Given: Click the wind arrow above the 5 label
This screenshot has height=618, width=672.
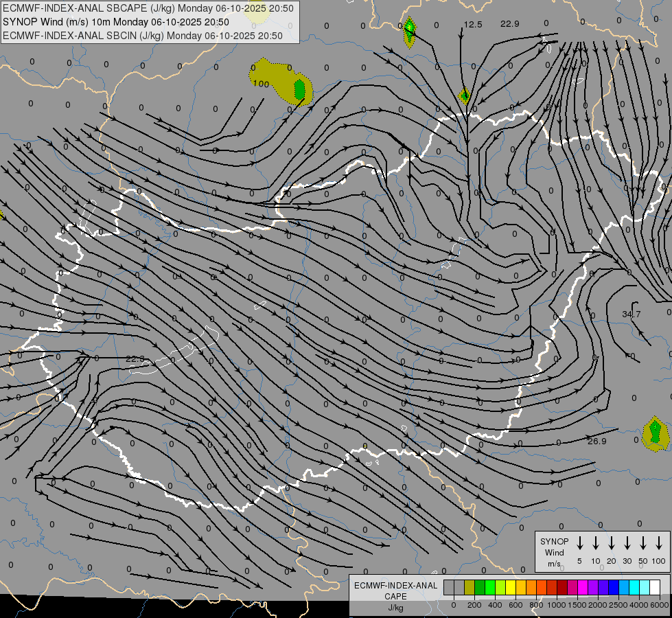Looking at the screenshot, I should (580, 543).
